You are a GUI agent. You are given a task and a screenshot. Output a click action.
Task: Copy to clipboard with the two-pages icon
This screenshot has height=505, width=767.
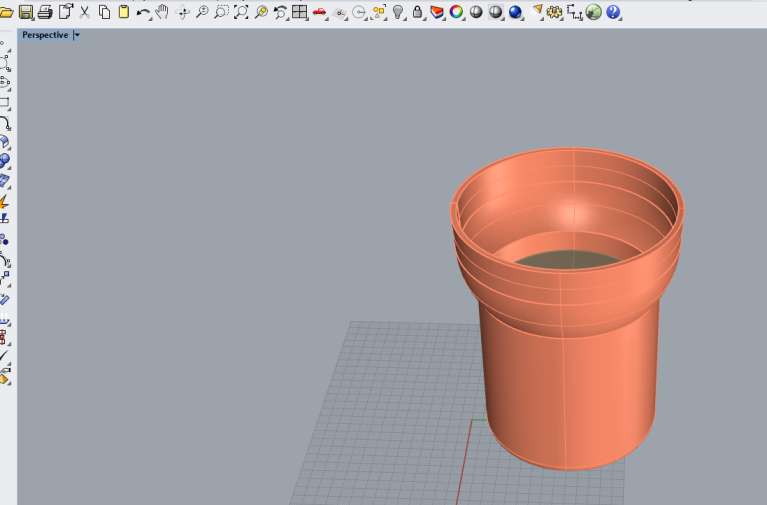[x=104, y=12]
